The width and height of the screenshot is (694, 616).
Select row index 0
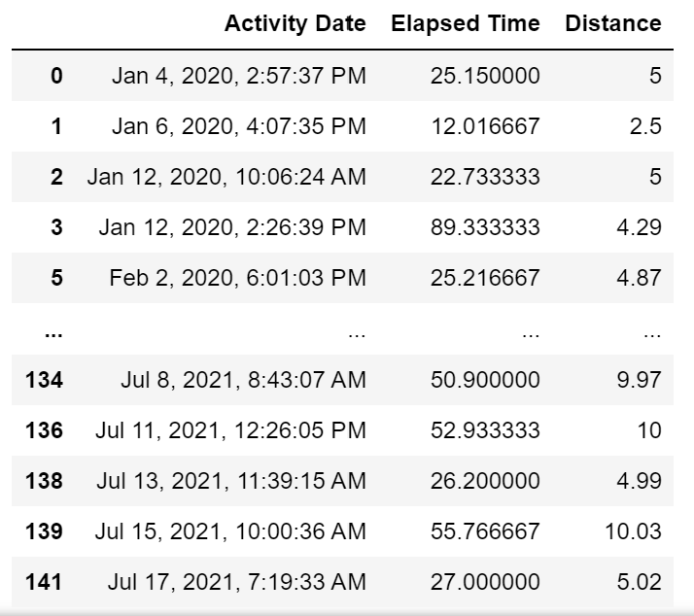point(56,76)
